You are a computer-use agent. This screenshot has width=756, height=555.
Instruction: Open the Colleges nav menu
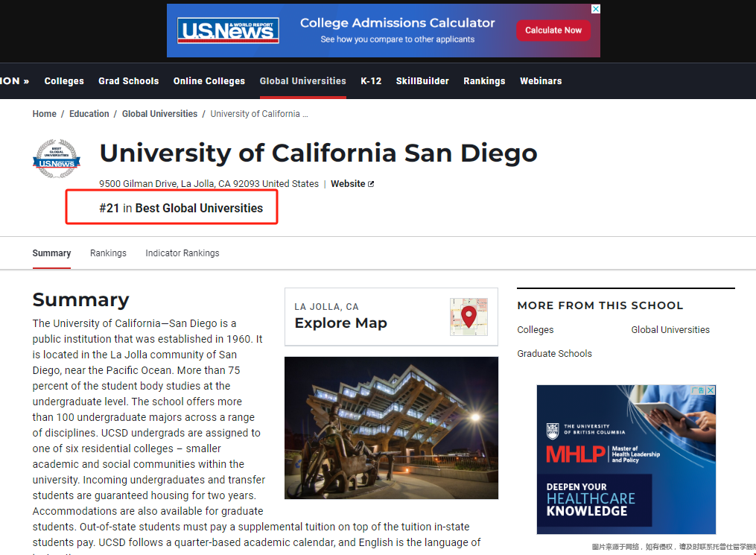click(x=64, y=81)
